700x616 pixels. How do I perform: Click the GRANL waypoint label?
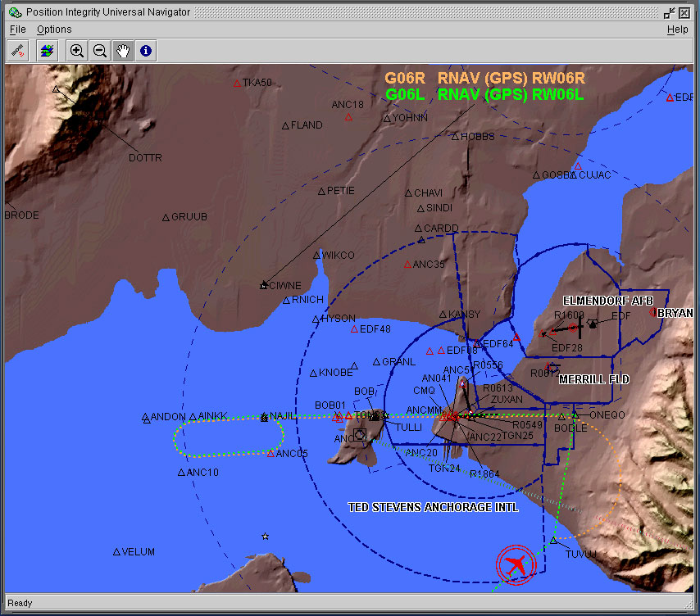pos(398,362)
